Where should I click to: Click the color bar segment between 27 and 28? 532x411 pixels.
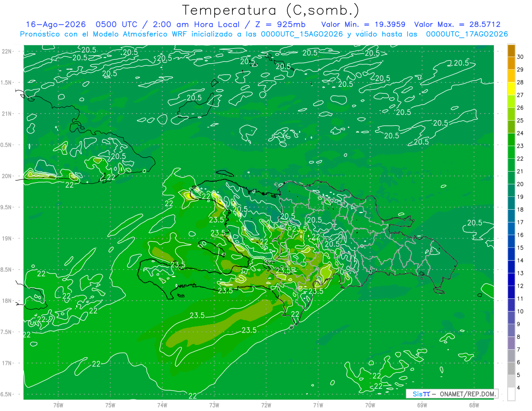[x=511, y=89]
